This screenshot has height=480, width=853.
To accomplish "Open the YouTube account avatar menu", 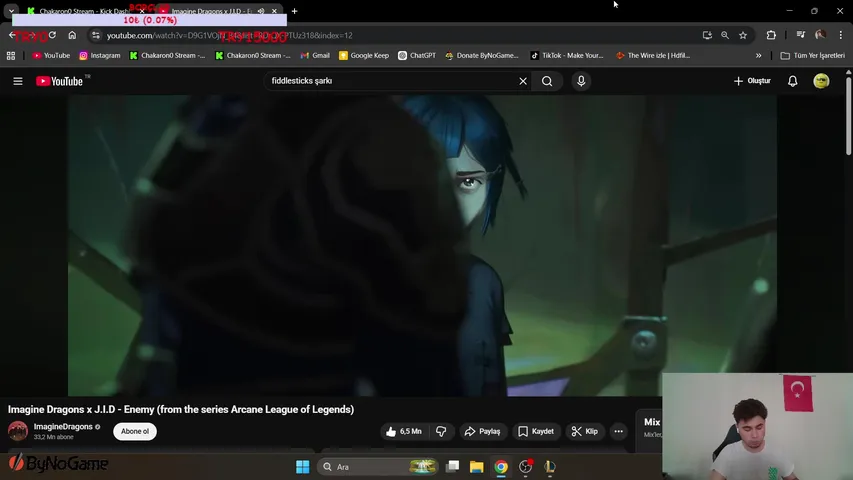I will click(821, 81).
